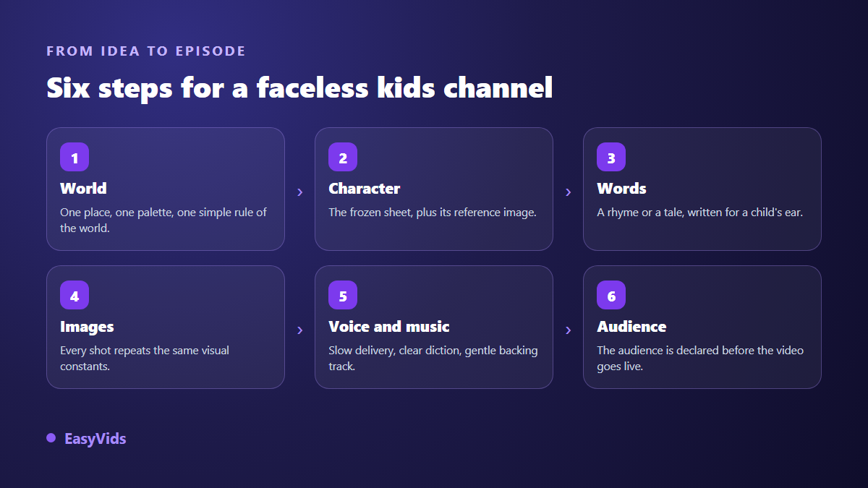Click the number 4 badge on Images card
Viewport: 868px width, 488px height.
click(75, 295)
